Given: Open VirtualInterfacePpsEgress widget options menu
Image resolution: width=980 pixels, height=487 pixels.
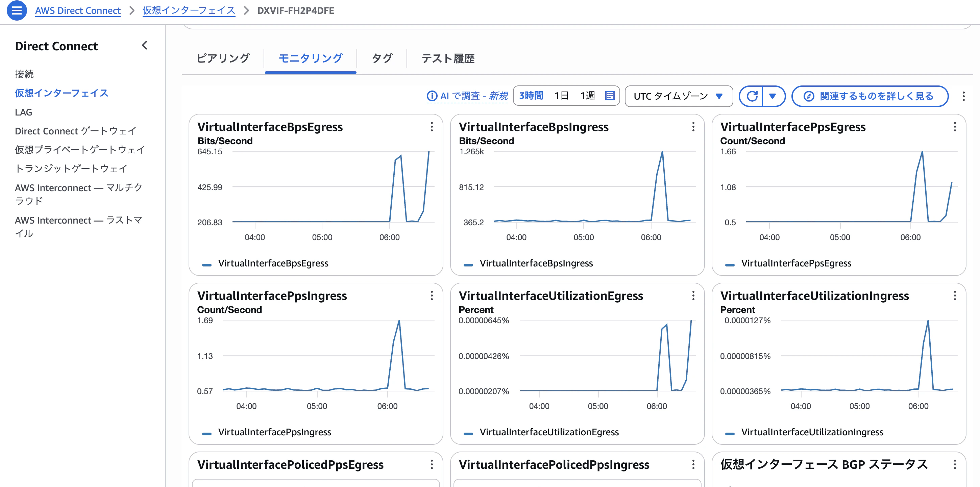Looking at the screenshot, I should 955,127.
